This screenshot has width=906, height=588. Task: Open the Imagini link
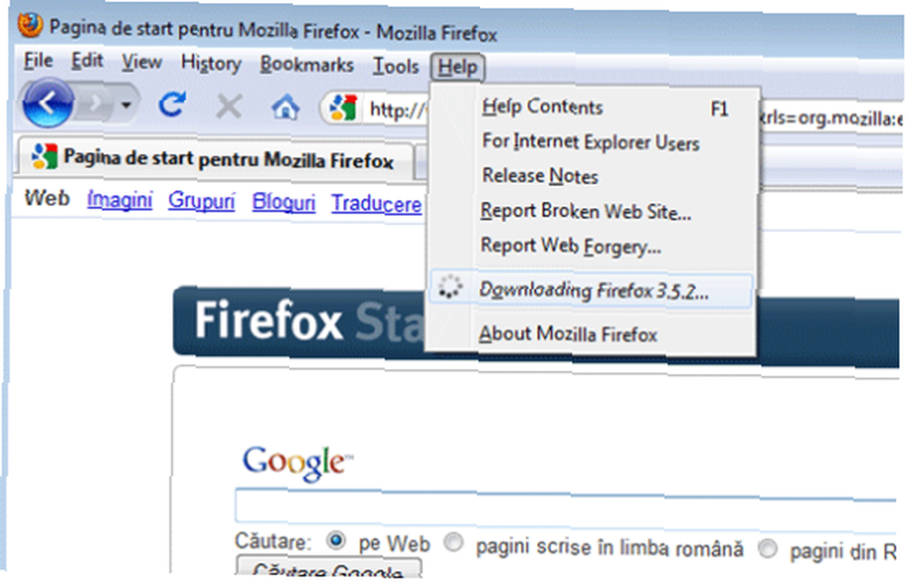[119, 200]
